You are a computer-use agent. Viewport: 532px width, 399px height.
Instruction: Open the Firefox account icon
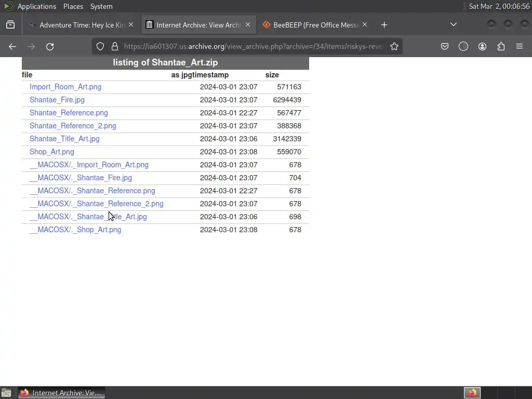482,46
